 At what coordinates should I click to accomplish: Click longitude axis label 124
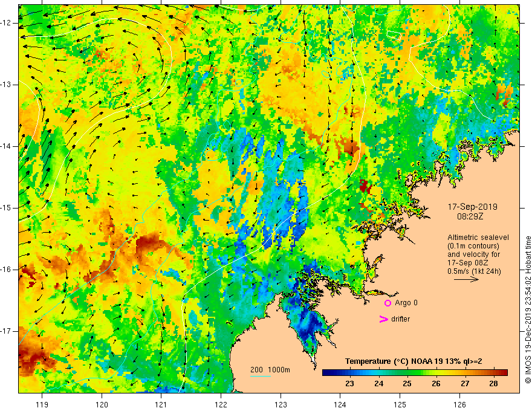[x=340, y=404]
